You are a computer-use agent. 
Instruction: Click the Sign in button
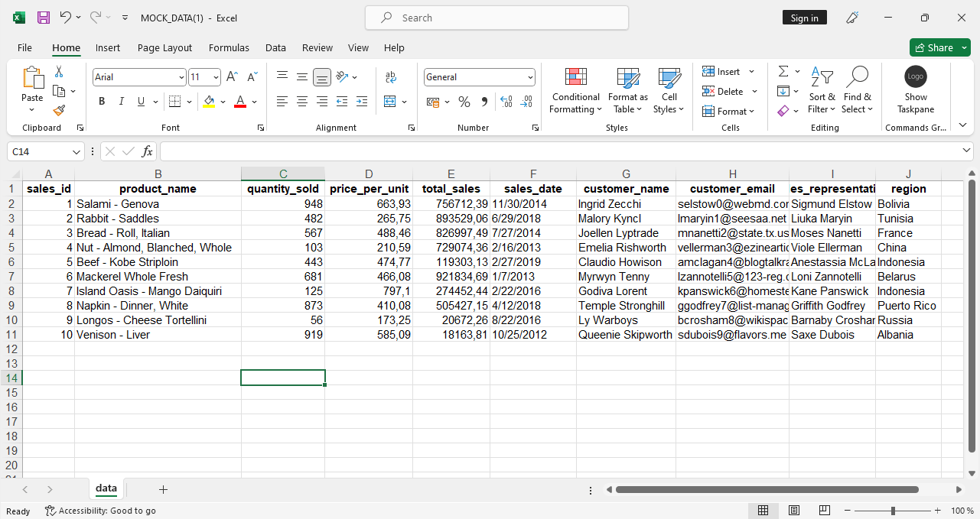click(x=804, y=18)
